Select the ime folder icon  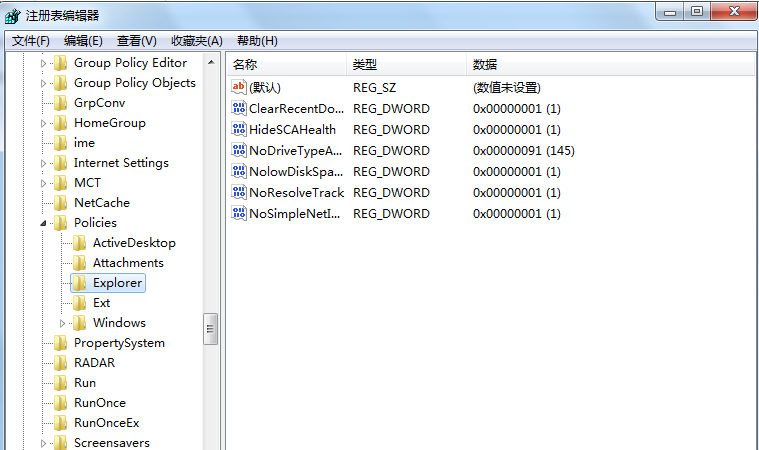tap(61, 143)
